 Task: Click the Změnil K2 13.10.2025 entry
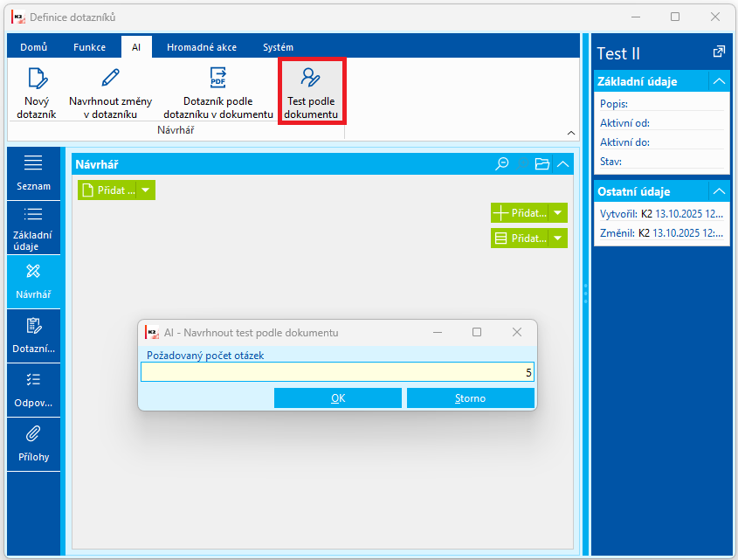coord(662,233)
